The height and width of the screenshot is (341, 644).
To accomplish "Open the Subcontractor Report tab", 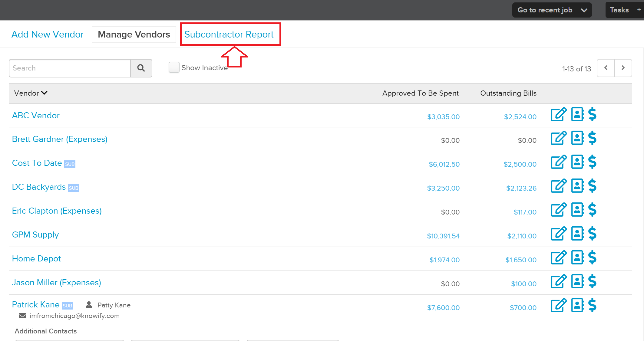I will 229,34.
